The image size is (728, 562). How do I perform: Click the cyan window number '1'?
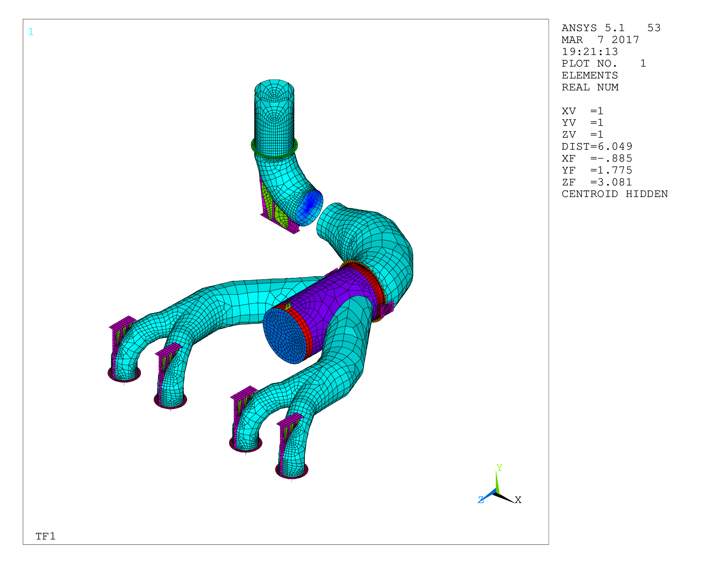[x=31, y=32]
